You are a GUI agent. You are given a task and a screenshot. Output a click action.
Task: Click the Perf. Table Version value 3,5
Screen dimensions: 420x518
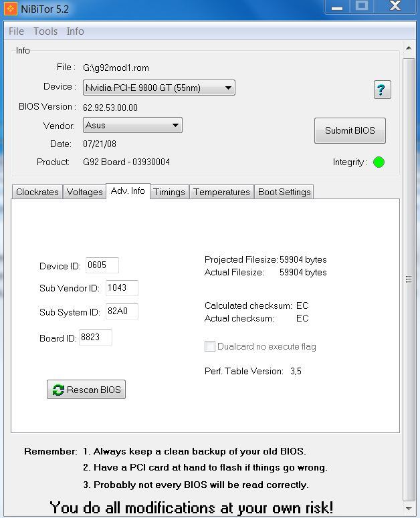[x=296, y=372]
